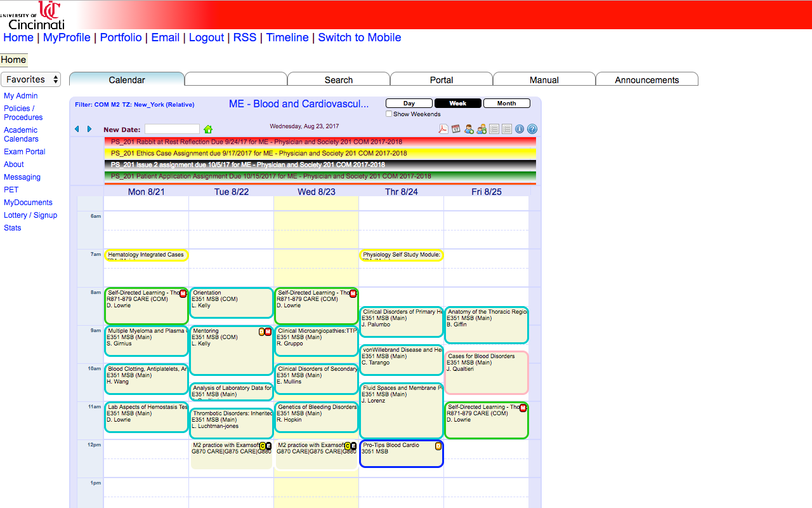Image resolution: width=812 pixels, height=508 pixels.
Task: Open Academic Calendars in sidebar
Action: 22,135
